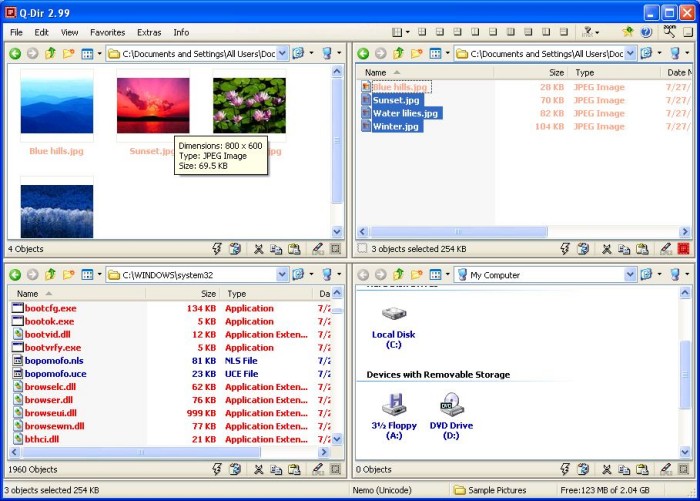Screen dimensions: 700x501
Task: Click the paste icon in '1960 Objects' status bar
Action: 294,469
